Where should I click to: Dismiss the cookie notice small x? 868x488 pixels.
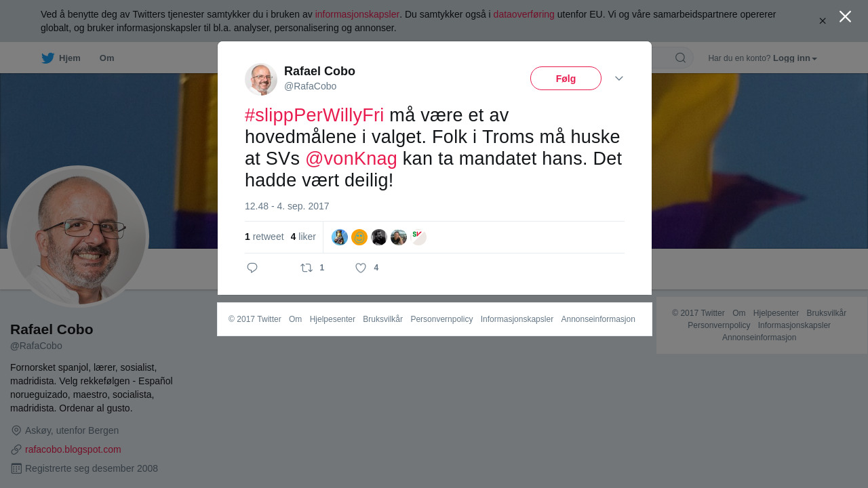pyautogui.click(x=823, y=21)
